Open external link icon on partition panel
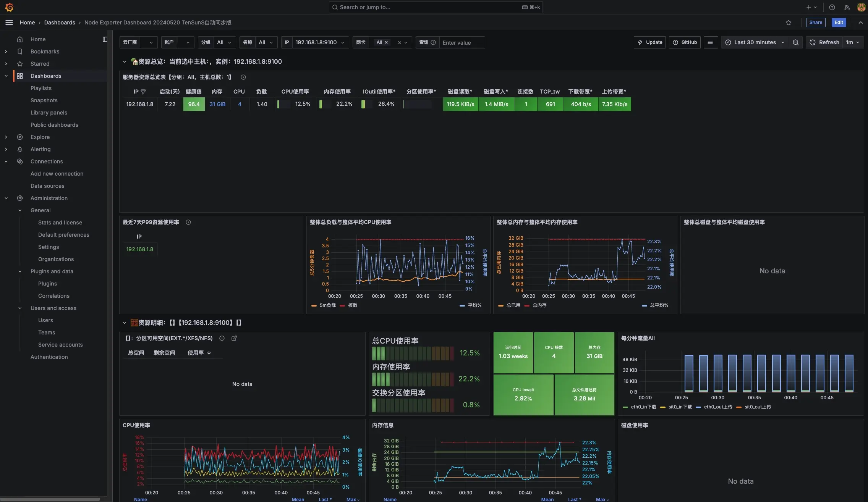 pos(234,338)
